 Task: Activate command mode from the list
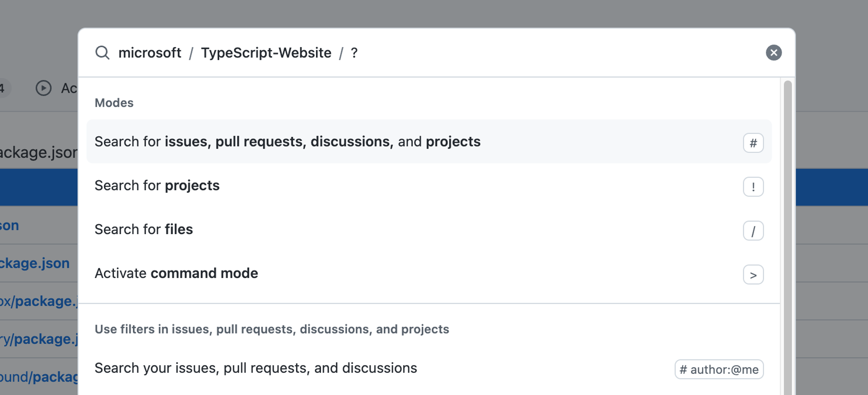point(176,273)
